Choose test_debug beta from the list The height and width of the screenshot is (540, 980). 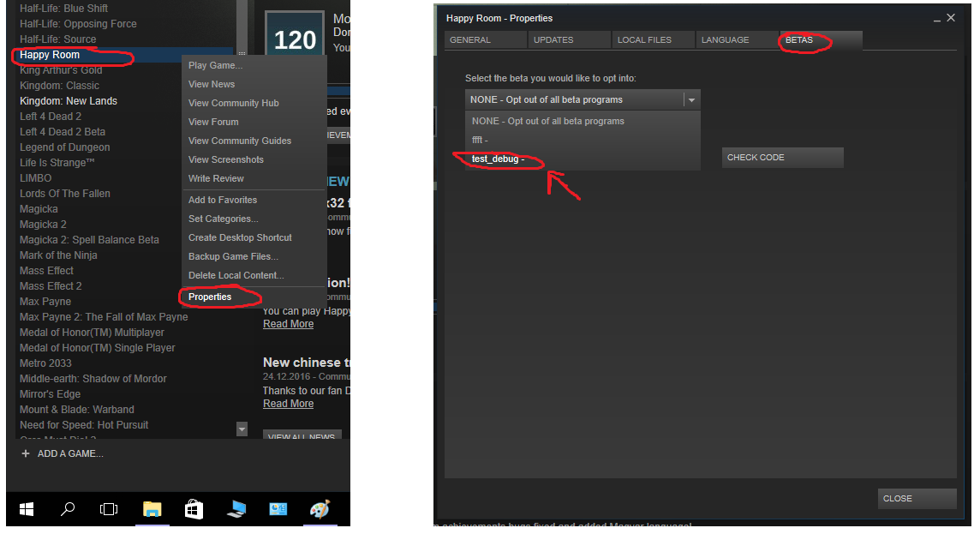pyautogui.click(x=497, y=159)
